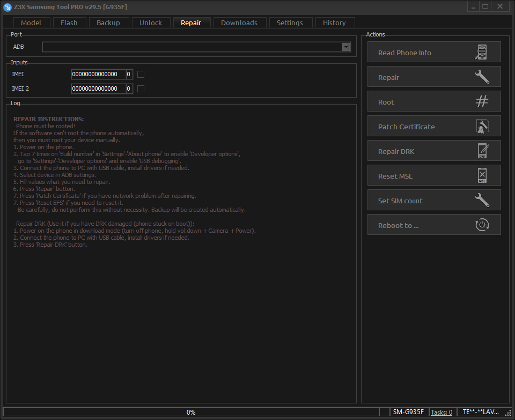Click the ADB port combo box field
Image resolution: width=515 pixels, height=420 pixels.
pos(196,47)
